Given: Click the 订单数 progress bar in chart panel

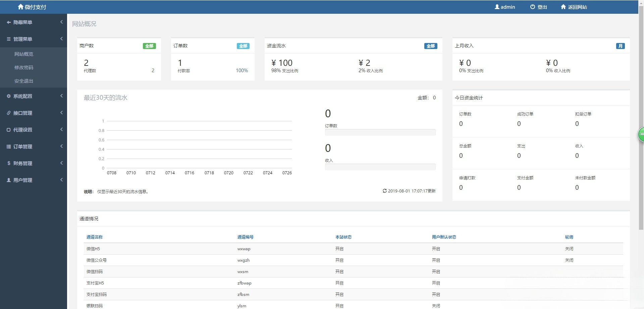Looking at the screenshot, I should pos(380,132).
